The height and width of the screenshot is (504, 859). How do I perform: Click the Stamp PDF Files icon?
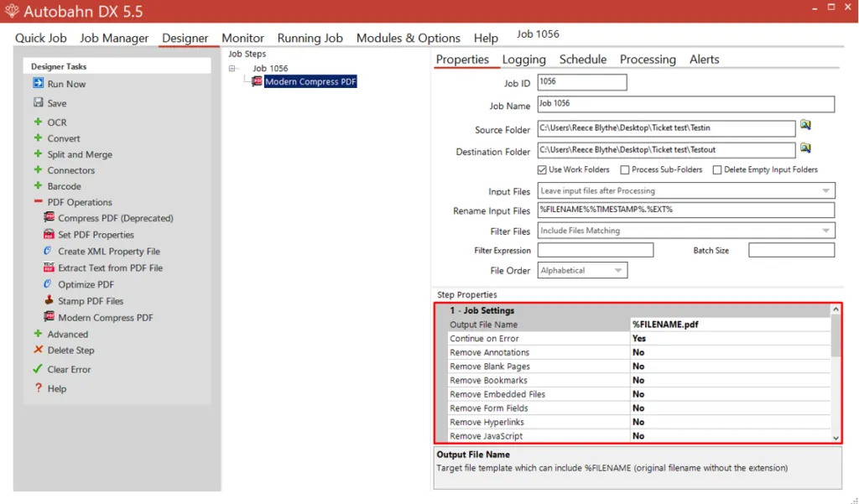49,300
